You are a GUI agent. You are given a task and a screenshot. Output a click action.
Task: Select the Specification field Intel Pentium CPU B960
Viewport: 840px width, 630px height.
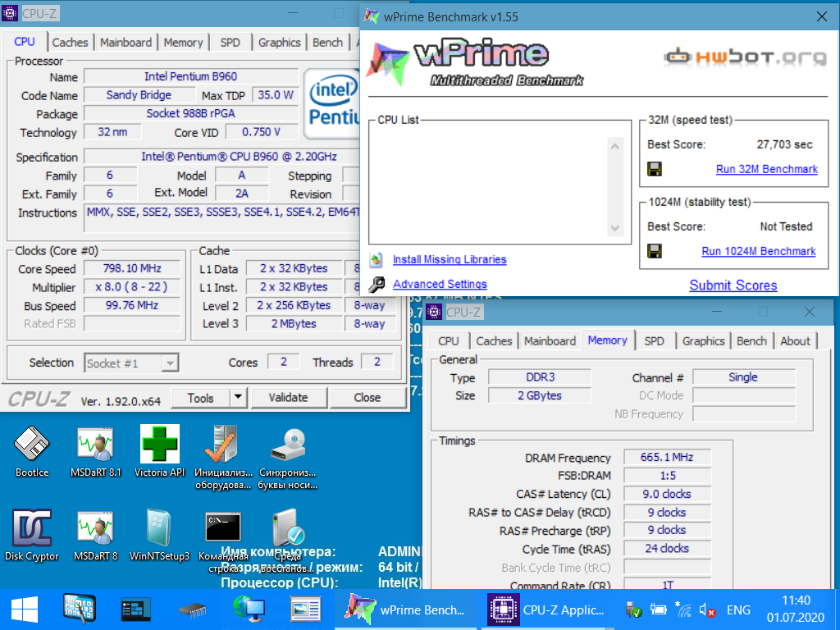click(x=239, y=157)
